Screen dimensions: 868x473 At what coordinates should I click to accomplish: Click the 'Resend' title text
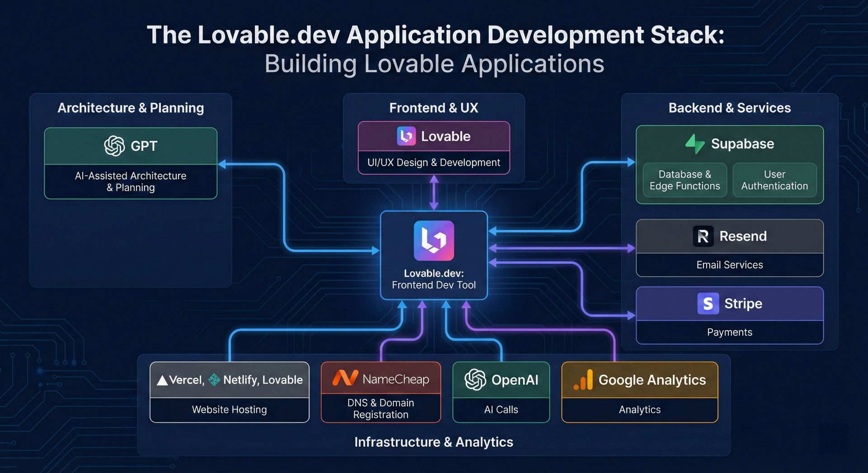point(743,236)
